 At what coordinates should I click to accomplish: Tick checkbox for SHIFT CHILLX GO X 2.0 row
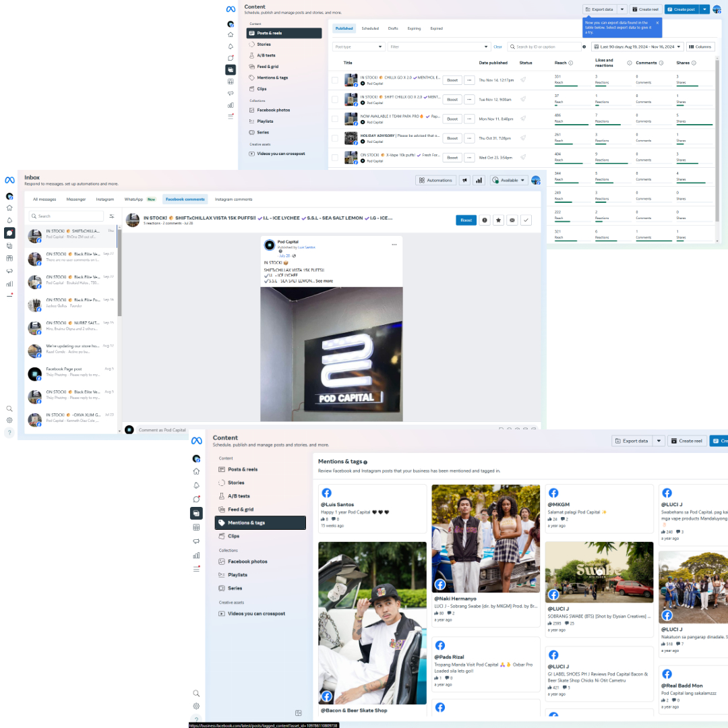pyautogui.click(x=335, y=99)
